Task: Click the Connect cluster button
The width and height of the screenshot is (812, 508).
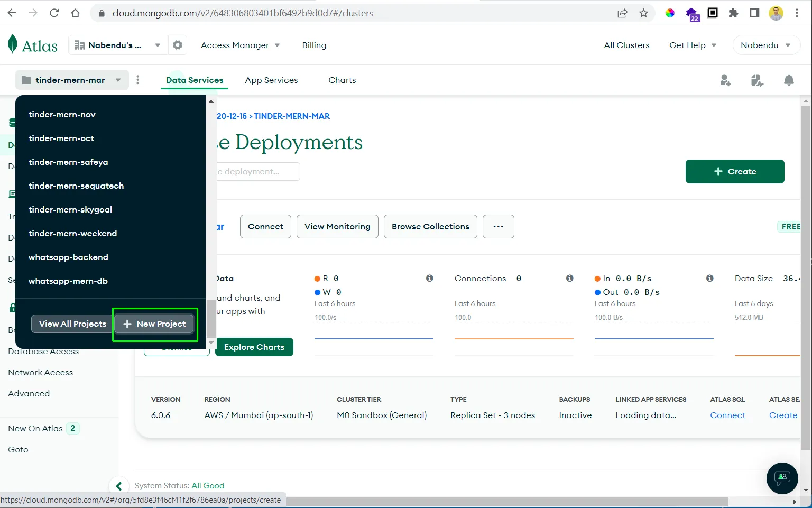Action: pyautogui.click(x=265, y=226)
